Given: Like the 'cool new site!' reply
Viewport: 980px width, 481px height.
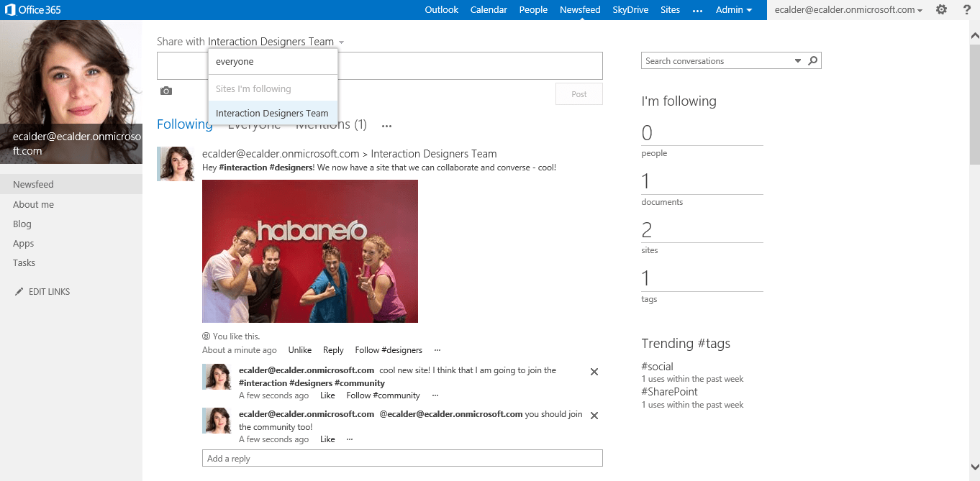Looking at the screenshot, I should pos(327,395).
